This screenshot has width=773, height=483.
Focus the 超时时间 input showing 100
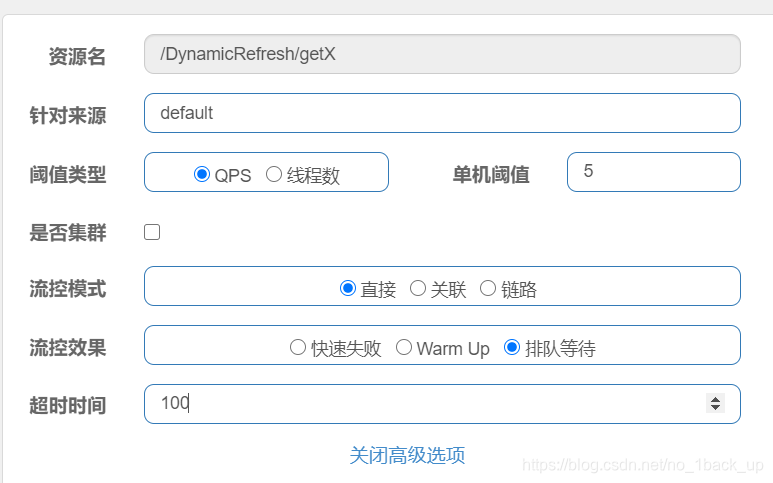pyautogui.click(x=442, y=404)
